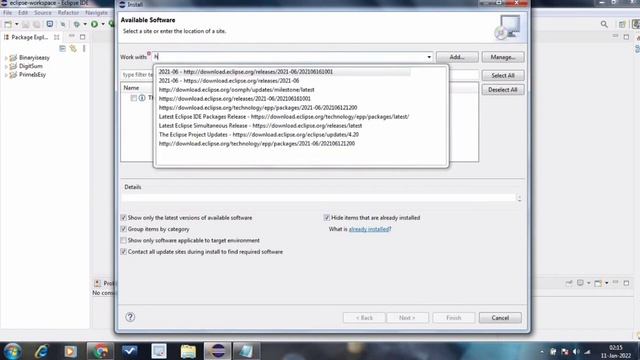640x360 pixels.
Task: Click the Save icon in Eclipse toolbar
Action: (x=26, y=24)
